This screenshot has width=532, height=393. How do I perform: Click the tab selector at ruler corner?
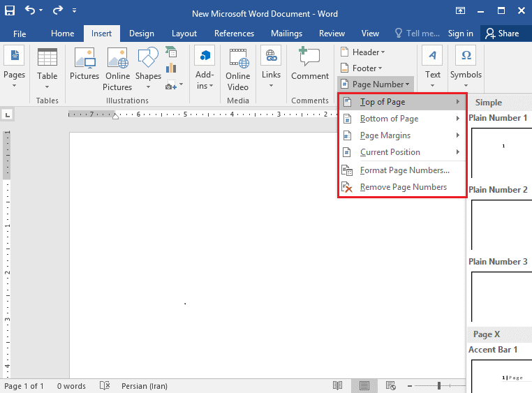tap(7, 114)
